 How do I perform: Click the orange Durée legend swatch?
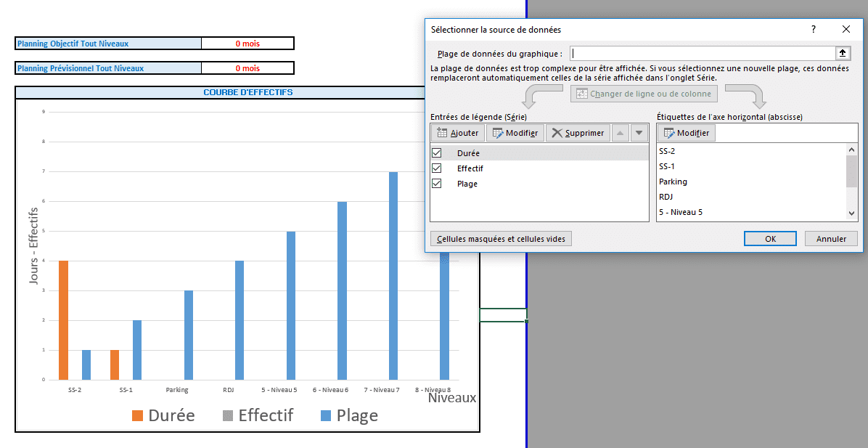(x=137, y=415)
